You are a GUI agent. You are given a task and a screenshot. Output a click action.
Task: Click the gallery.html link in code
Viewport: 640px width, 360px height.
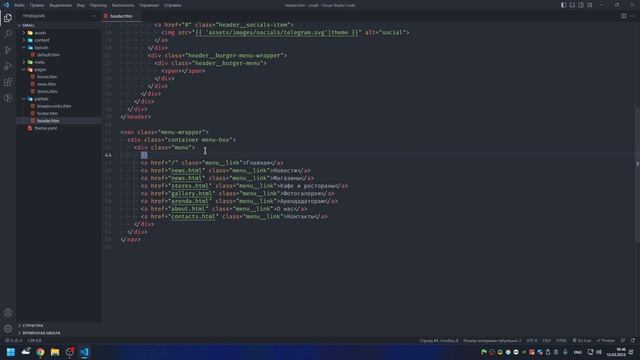click(x=191, y=193)
